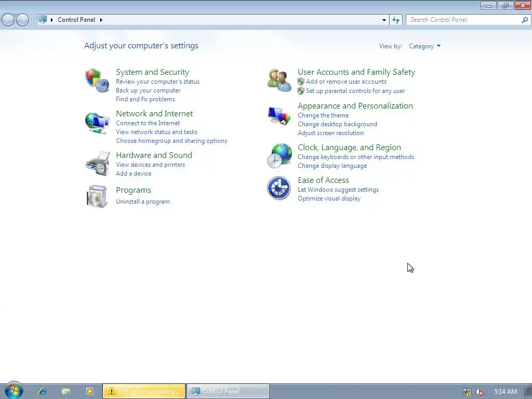532x399 pixels.
Task: Open Ease of Access blue circle icon
Action: point(278,188)
